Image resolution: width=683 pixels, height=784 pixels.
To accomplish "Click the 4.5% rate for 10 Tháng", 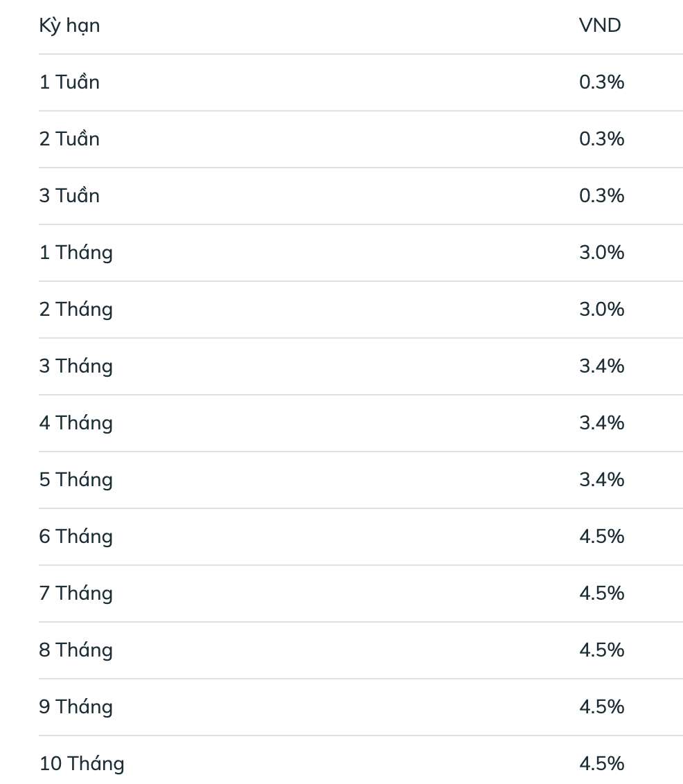I will (601, 764).
